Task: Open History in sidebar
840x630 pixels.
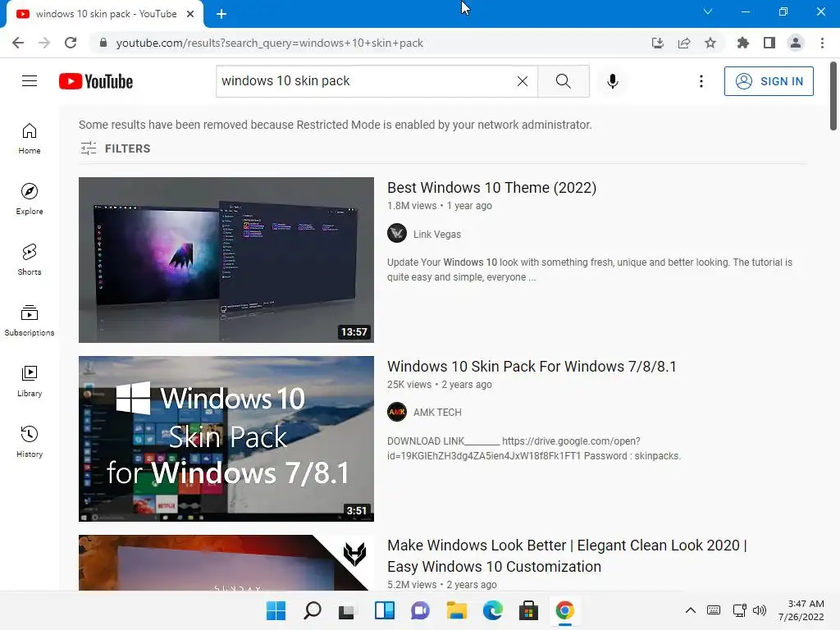Action: tap(30, 442)
